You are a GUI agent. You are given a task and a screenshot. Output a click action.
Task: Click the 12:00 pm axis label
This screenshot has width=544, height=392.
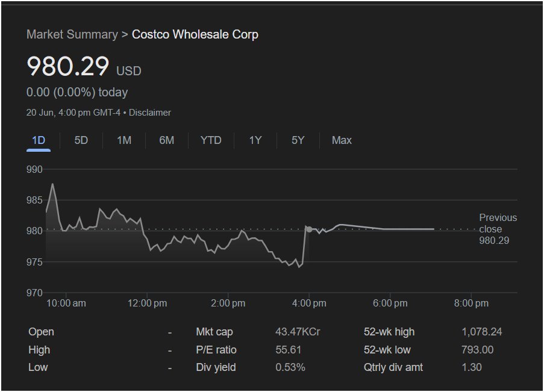click(147, 303)
